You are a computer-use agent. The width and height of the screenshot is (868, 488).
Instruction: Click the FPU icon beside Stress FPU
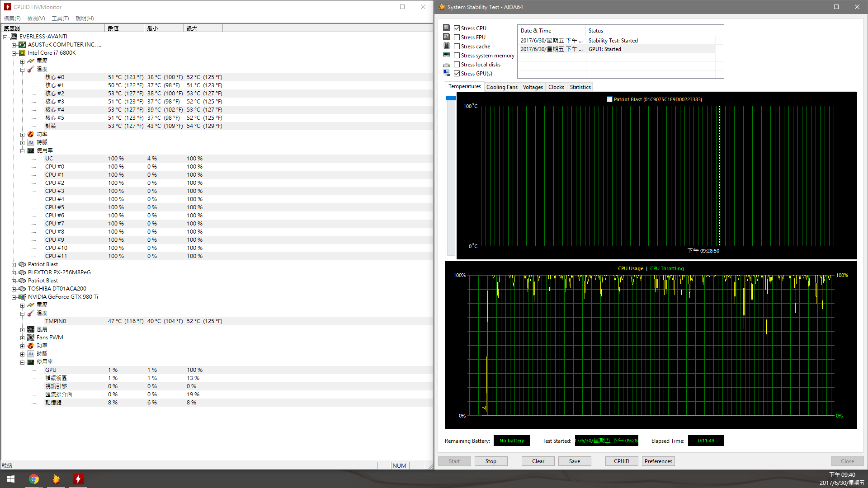pos(447,37)
